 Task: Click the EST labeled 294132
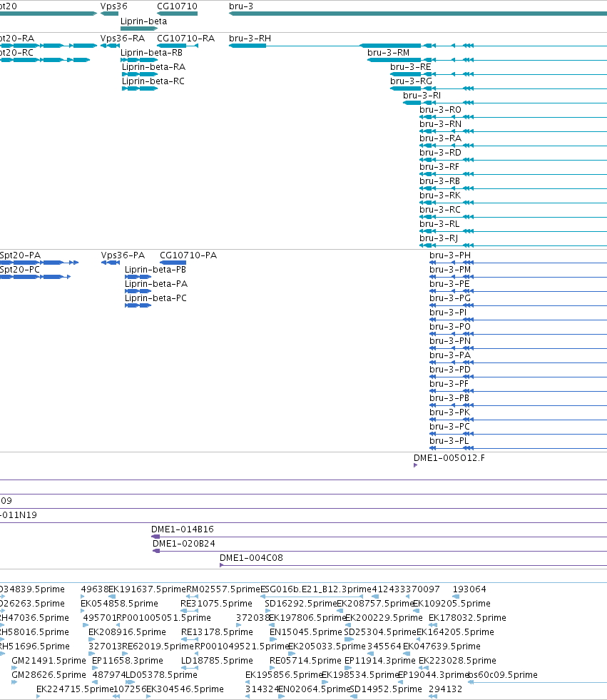coord(445,689)
